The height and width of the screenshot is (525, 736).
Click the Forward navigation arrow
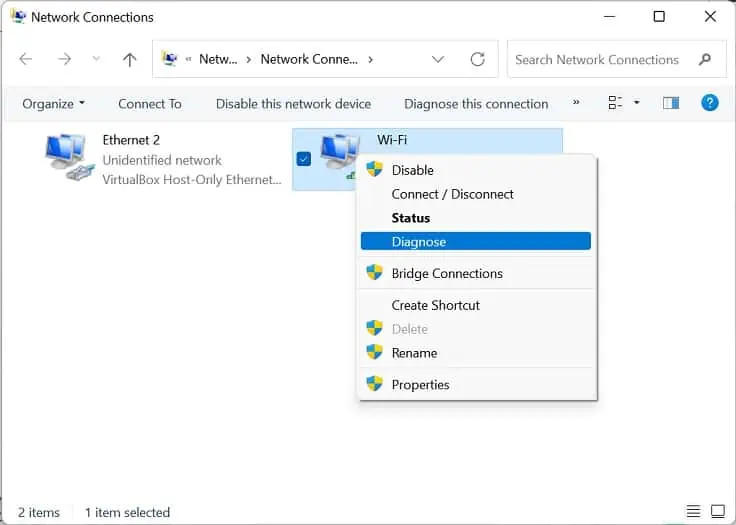64,59
